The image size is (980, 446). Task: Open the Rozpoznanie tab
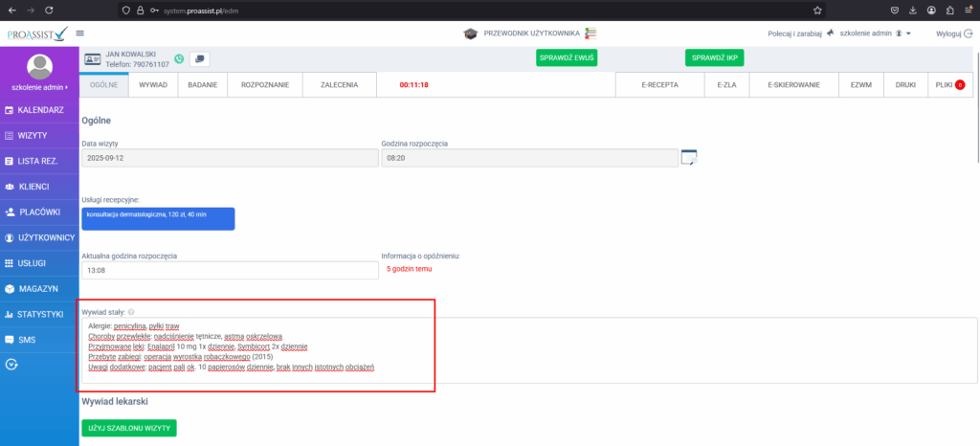tap(265, 84)
